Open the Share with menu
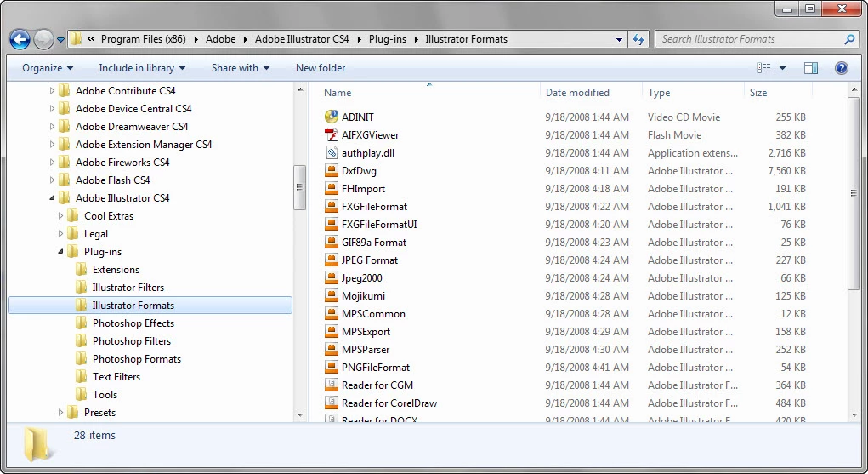The height and width of the screenshot is (474, 868). click(241, 68)
